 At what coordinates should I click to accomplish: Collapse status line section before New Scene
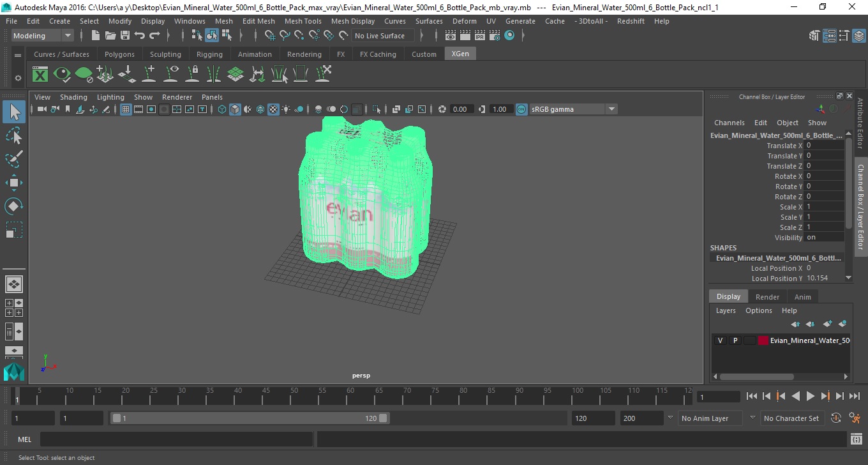[x=82, y=36]
